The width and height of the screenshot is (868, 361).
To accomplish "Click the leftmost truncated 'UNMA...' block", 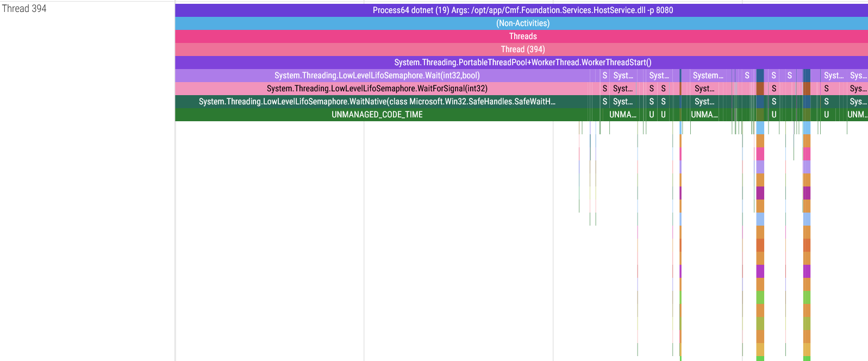I will pyautogui.click(x=622, y=115).
